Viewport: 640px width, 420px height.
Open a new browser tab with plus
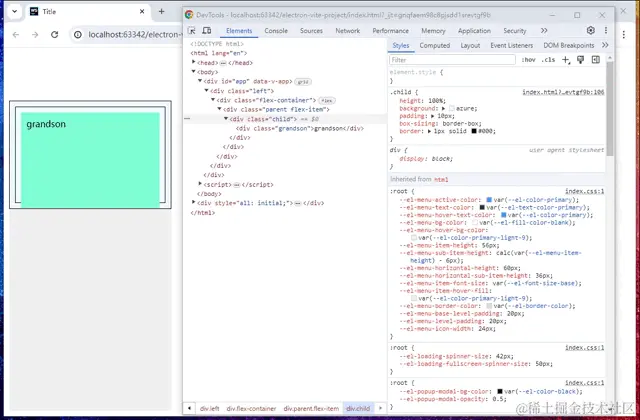pyautogui.click(x=162, y=11)
